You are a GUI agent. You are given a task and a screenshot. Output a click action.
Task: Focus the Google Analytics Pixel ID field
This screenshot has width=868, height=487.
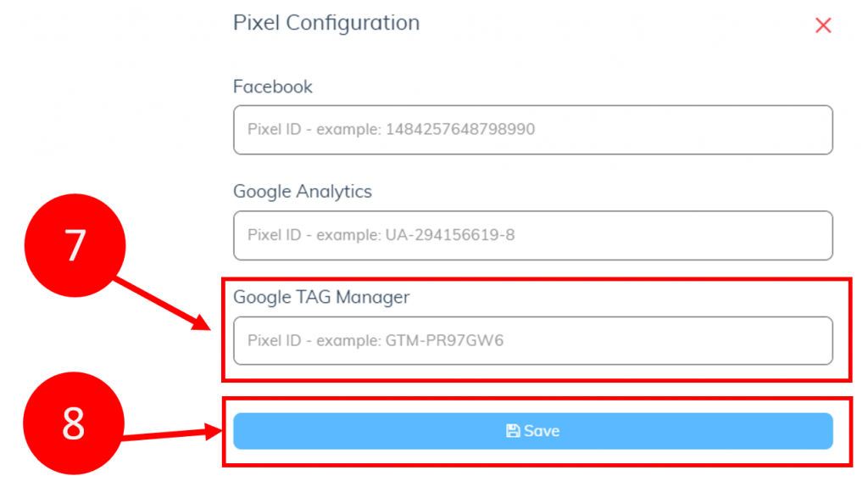[x=532, y=236]
